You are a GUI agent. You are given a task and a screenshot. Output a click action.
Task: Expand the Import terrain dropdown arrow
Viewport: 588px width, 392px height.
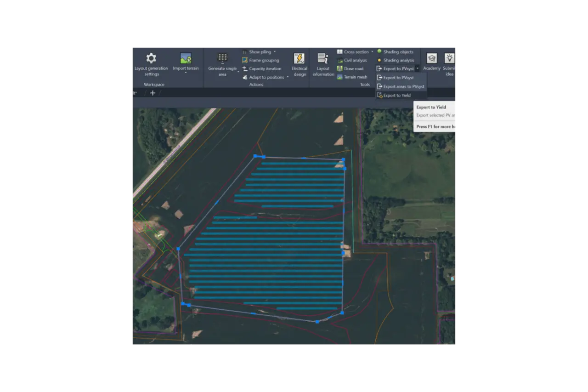pos(186,73)
